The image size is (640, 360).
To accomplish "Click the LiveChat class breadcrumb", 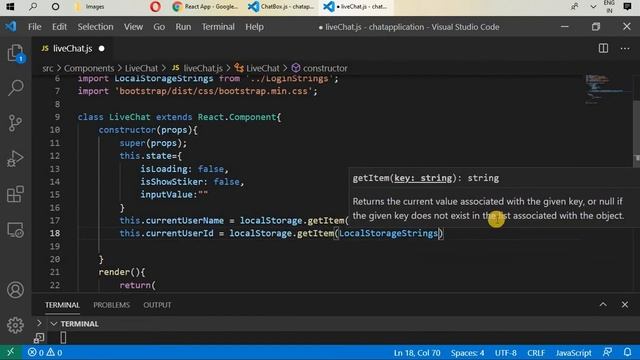I will click(x=257, y=68).
